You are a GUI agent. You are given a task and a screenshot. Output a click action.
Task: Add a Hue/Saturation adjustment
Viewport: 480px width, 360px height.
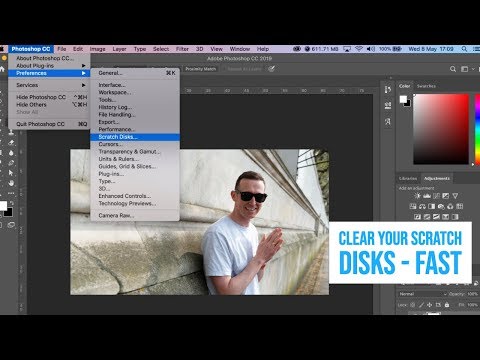click(x=413, y=206)
